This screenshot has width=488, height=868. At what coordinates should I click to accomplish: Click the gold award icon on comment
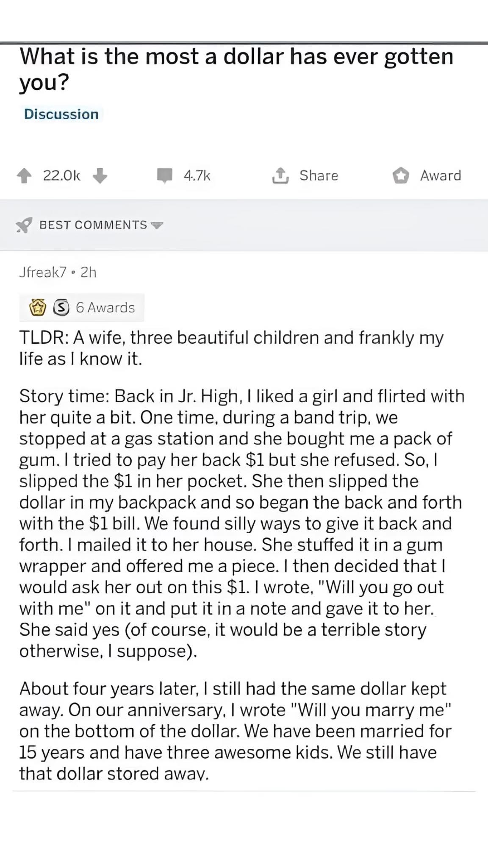[x=38, y=308]
